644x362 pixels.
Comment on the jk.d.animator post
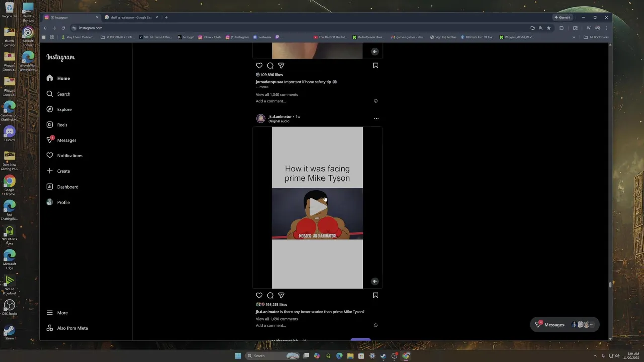pyautogui.click(x=270, y=295)
